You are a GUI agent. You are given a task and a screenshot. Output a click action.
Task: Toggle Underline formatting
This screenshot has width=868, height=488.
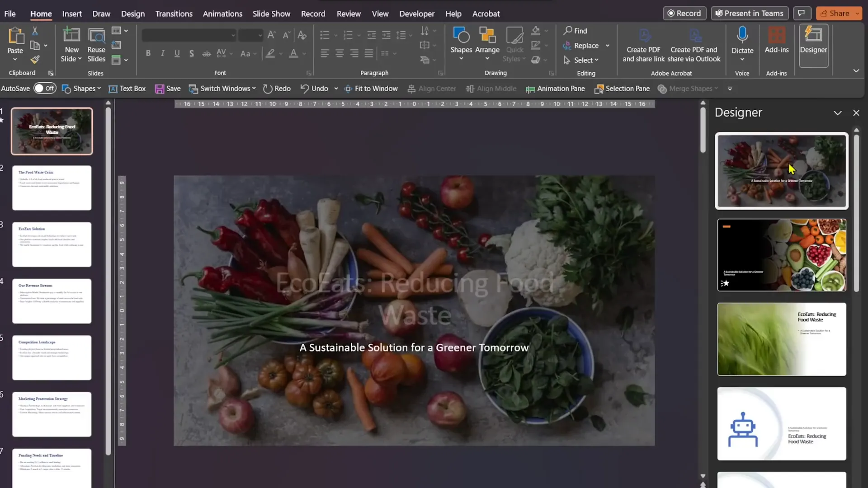[177, 53]
